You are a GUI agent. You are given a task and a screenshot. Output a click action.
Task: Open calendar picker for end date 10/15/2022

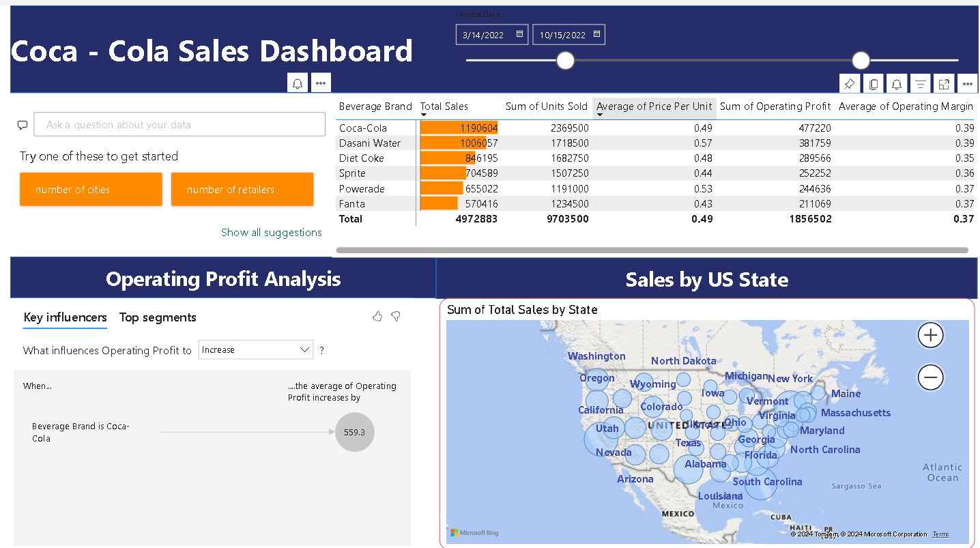(x=596, y=34)
